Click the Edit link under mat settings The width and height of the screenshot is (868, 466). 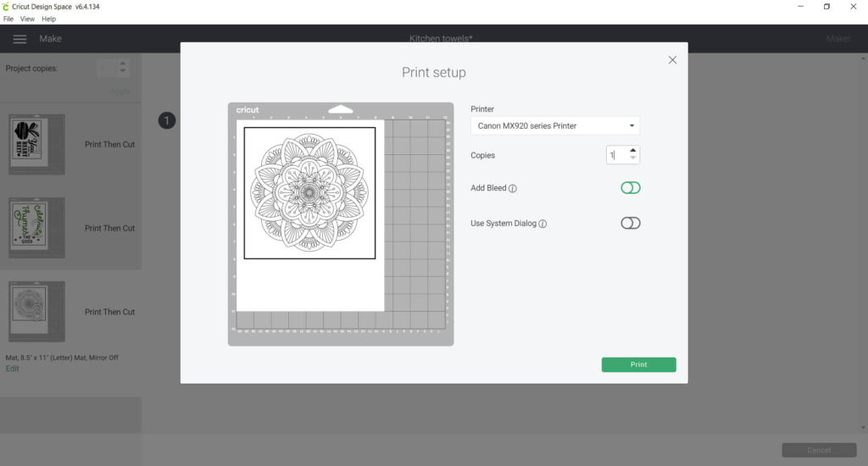[x=12, y=369]
